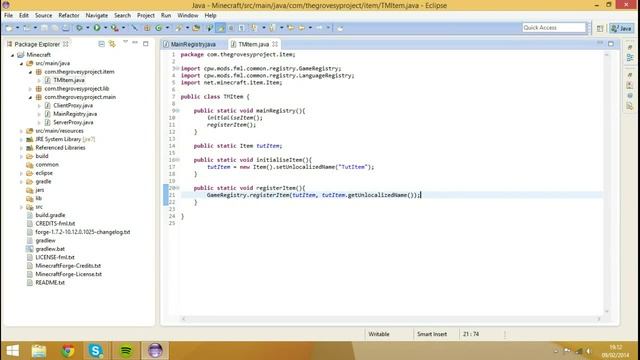Click 'Writable' in the status bar
Viewport: 640px width, 360px height.
(x=379, y=334)
